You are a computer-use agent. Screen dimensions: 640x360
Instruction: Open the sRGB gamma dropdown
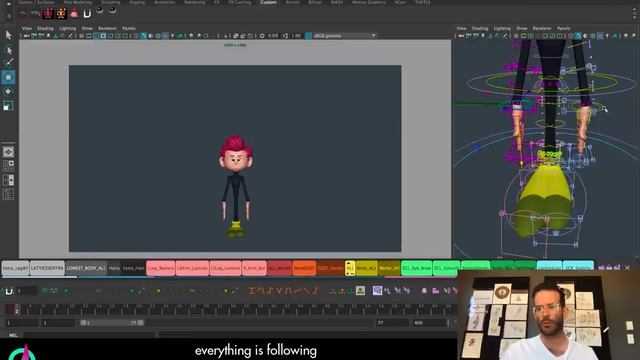[344, 36]
